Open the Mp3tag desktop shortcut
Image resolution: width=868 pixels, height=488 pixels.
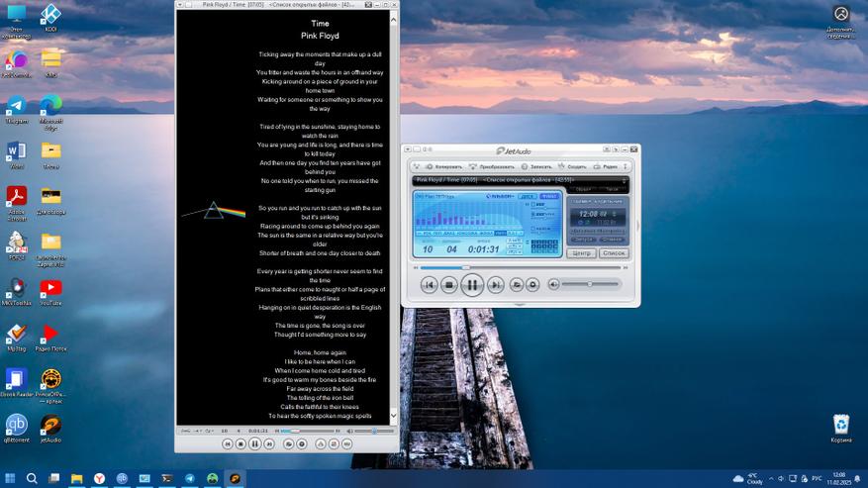16,338
